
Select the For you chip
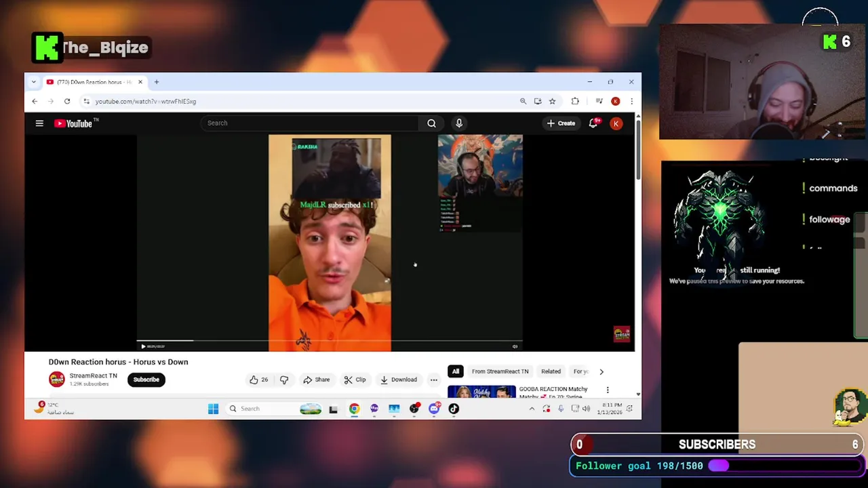point(580,371)
